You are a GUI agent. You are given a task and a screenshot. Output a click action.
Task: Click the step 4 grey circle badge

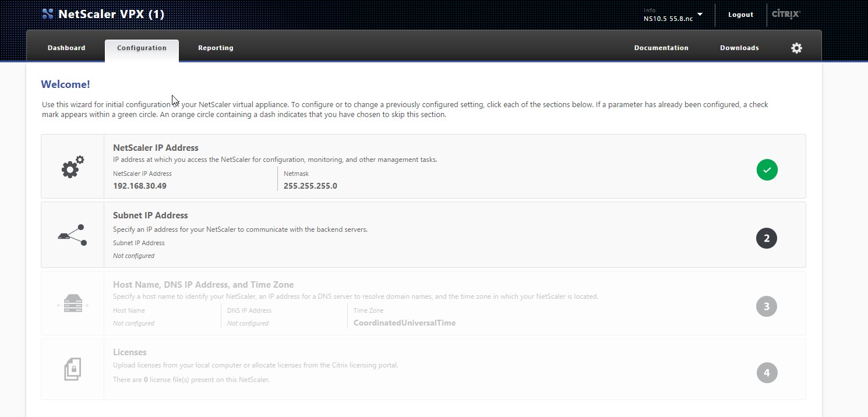click(767, 373)
